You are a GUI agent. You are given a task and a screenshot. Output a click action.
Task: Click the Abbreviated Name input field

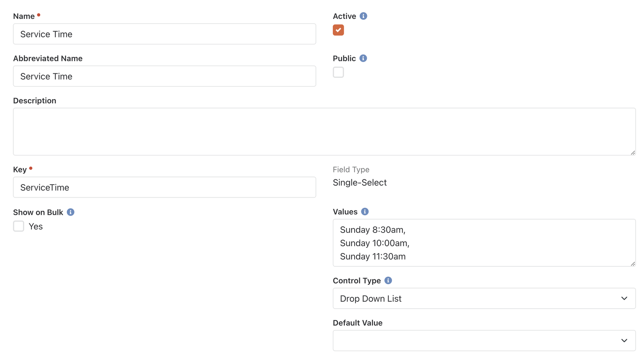click(x=164, y=76)
